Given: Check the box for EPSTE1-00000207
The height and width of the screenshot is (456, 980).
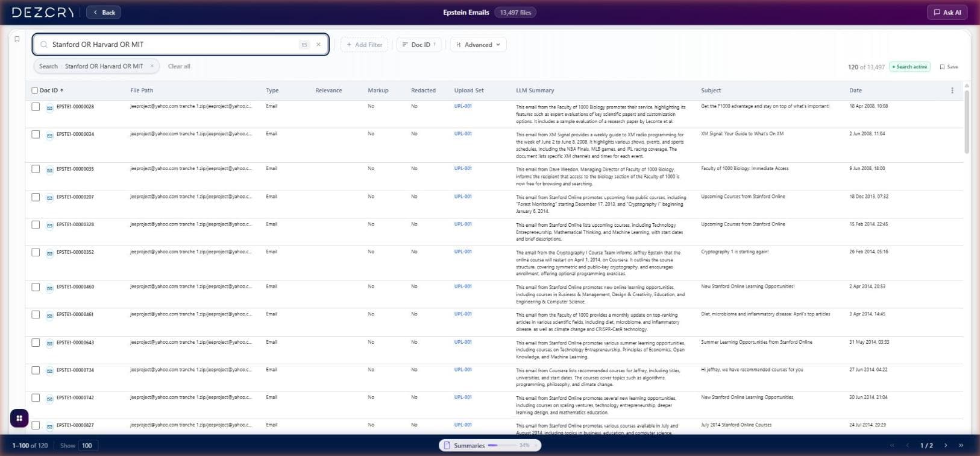Looking at the screenshot, I should tap(36, 197).
